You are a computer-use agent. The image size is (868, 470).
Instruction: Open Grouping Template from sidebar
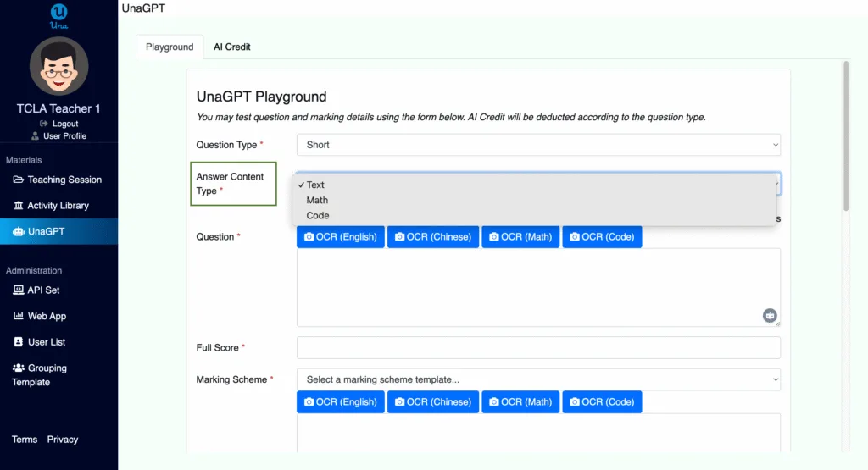click(x=39, y=375)
